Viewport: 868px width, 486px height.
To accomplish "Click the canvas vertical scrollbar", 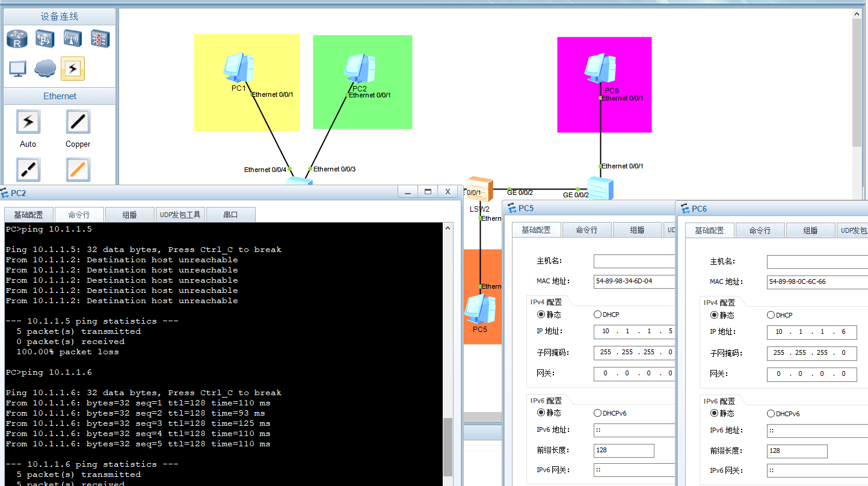I will pyautogui.click(x=857, y=82).
